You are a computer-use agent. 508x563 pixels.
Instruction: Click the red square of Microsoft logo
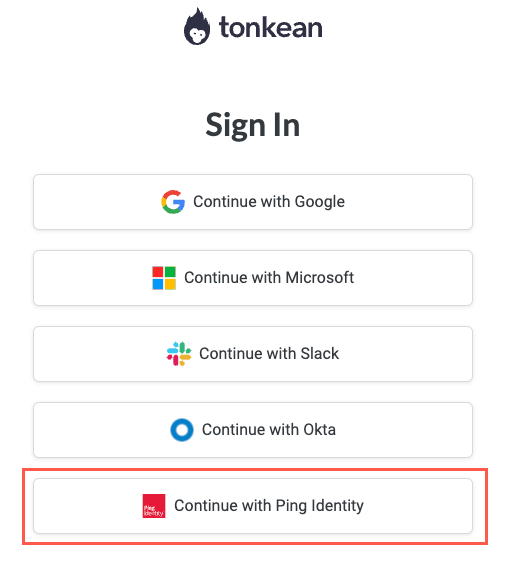[x=158, y=272]
